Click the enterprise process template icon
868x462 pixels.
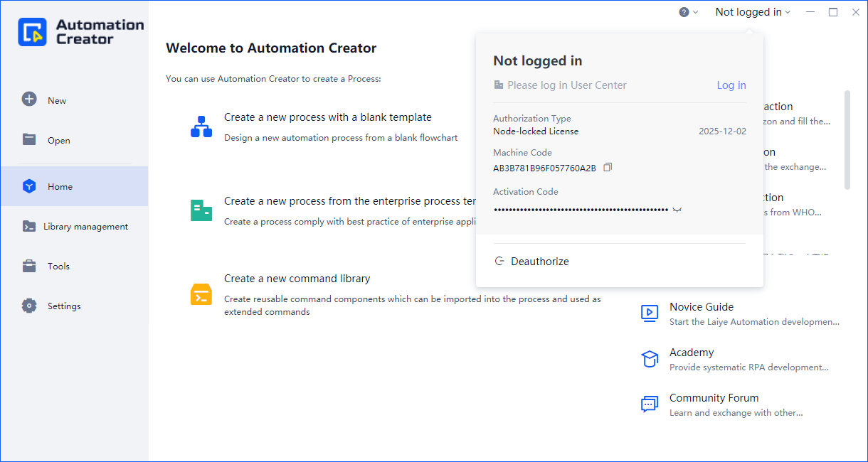point(201,210)
